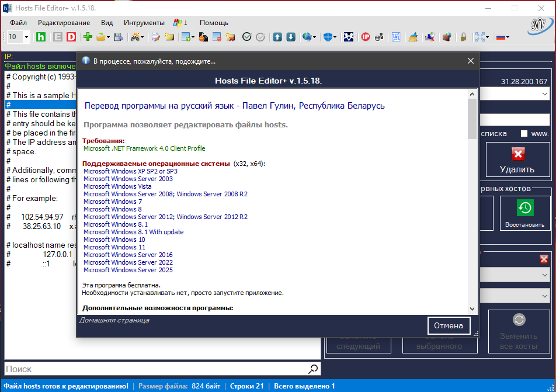Expand the add window dropdown arrow
Viewport: 556px width, 392px height.
pyautogui.click(x=193, y=37)
